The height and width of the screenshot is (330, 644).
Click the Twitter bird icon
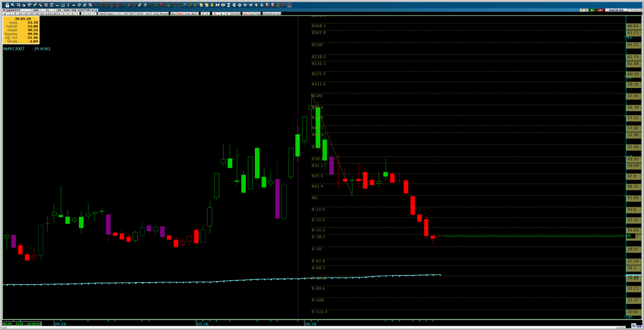point(96,10)
